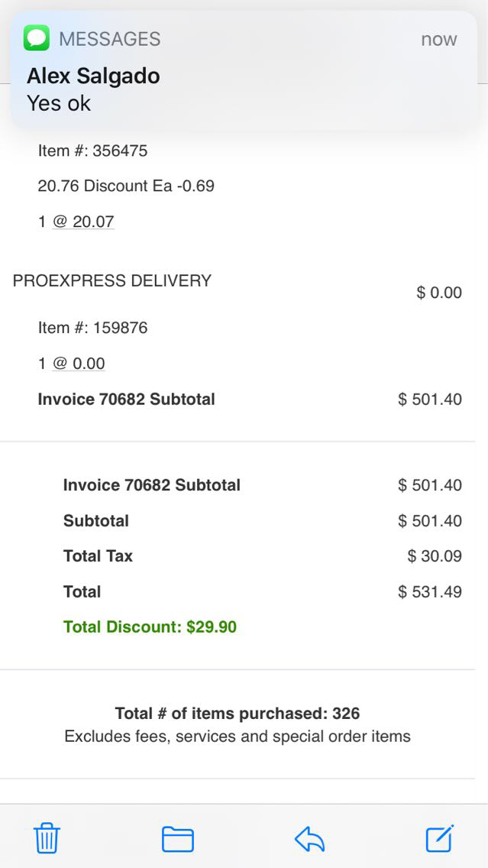Tap the trash icon to delete email
The width and height of the screenshot is (488, 868).
(x=47, y=838)
